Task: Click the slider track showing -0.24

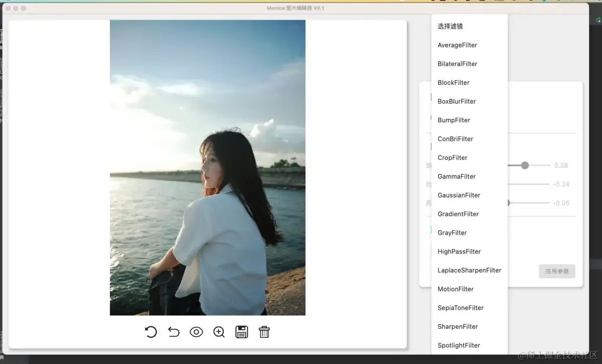Action: [528, 184]
